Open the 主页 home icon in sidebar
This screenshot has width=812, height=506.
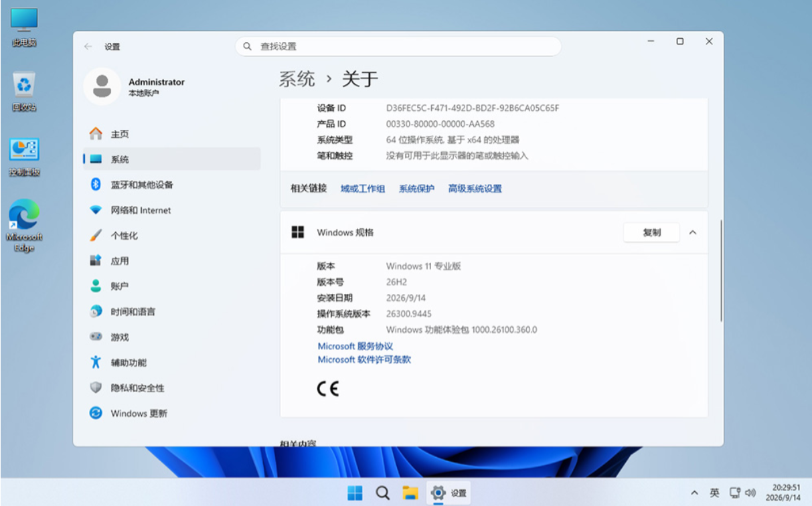point(96,134)
